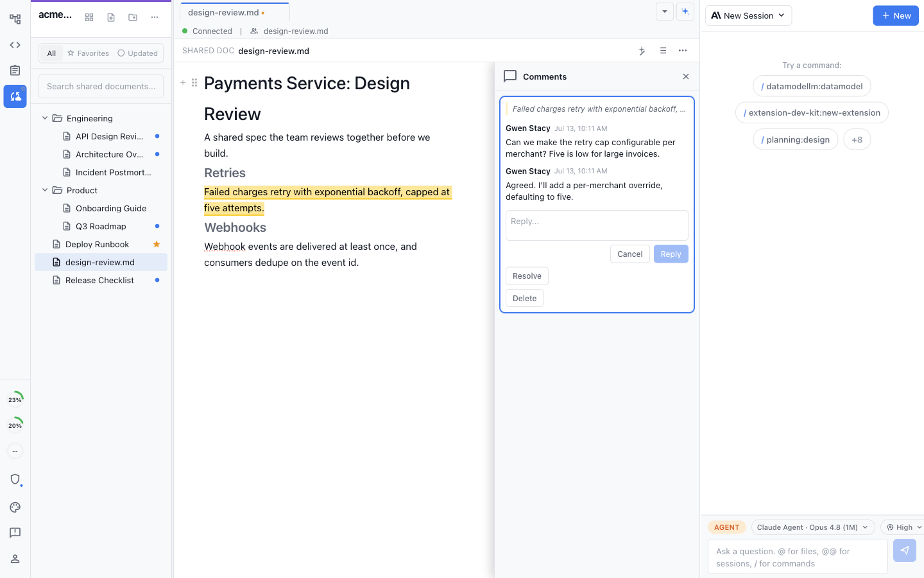Screen dimensions: 924x578
Task: Click the Resolve button in comment thread
Action: click(x=527, y=276)
